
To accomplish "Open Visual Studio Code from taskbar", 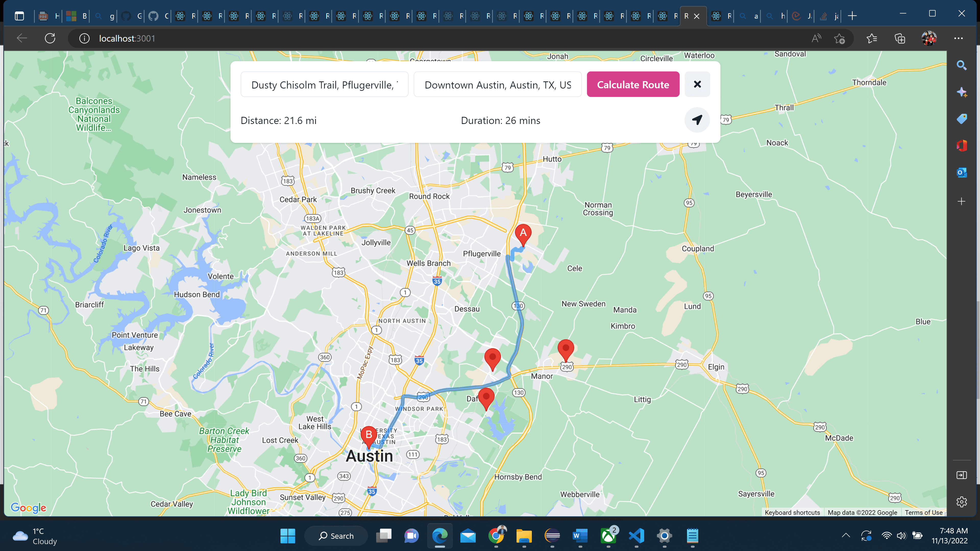I will click(636, 536).
